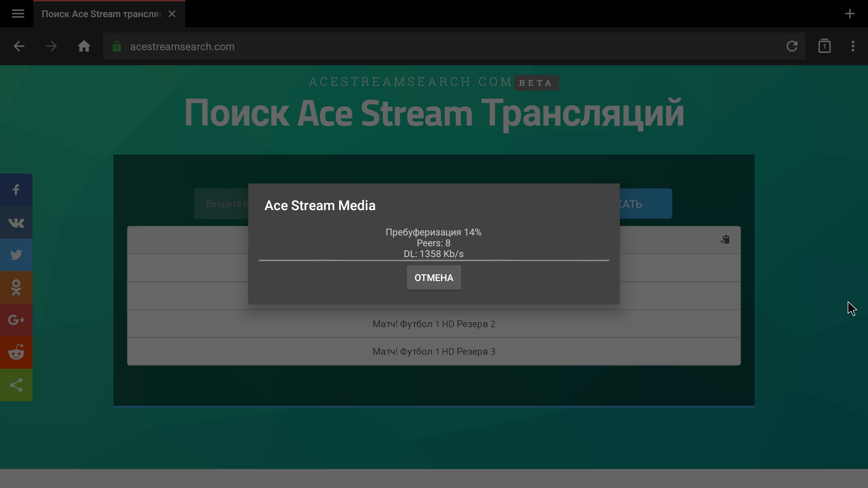Share page on VK
This screenshot has width=868, height=488.
[16, 222]
